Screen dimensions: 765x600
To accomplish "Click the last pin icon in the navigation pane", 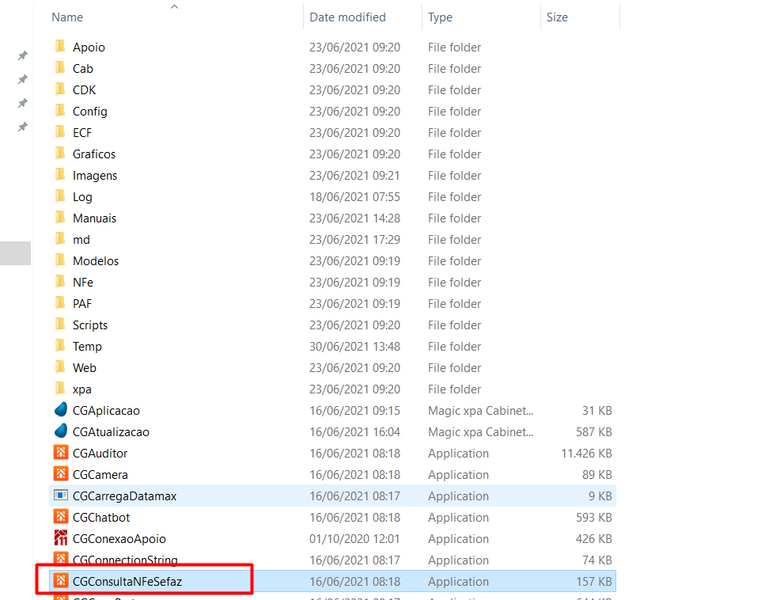I will (22, 127).
